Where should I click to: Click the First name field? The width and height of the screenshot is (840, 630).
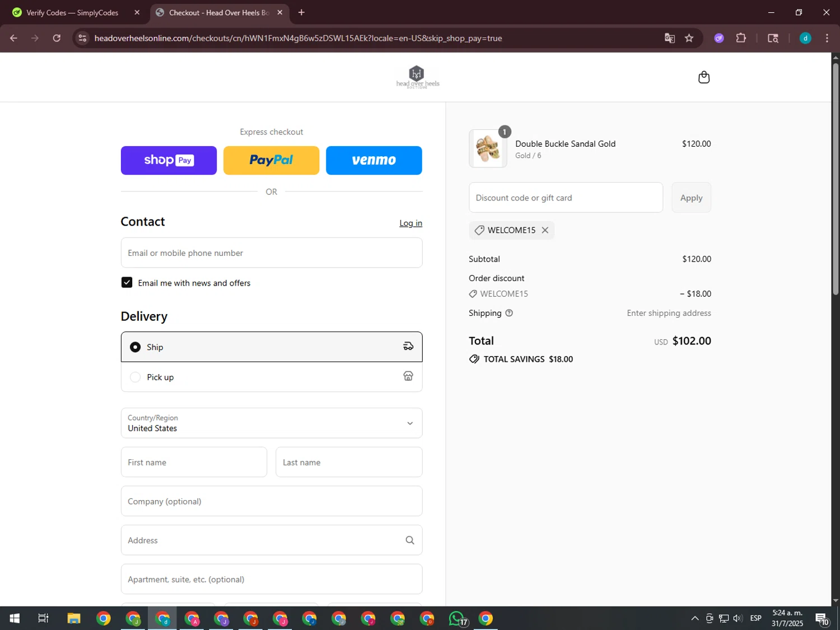tap(194, 462)
